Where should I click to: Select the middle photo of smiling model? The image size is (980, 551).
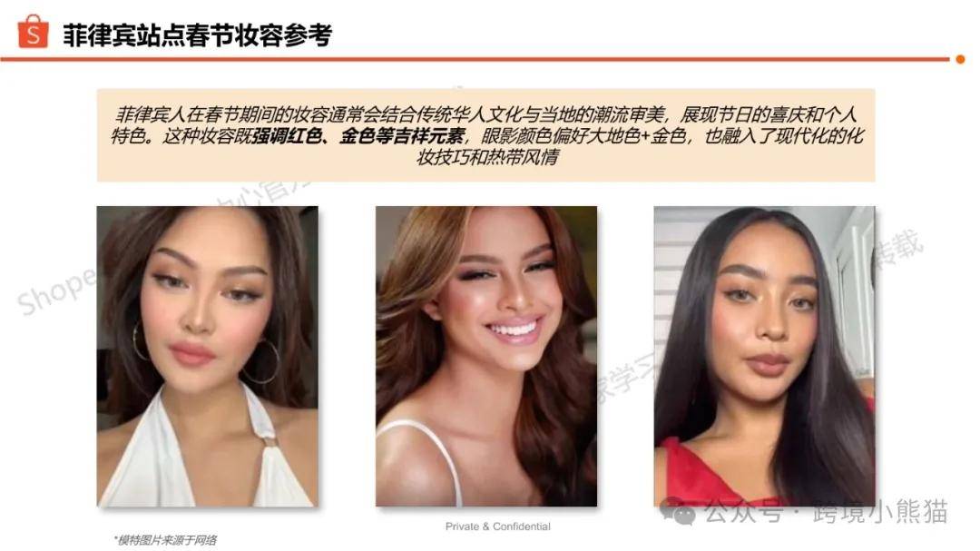[x=486, y=356]
